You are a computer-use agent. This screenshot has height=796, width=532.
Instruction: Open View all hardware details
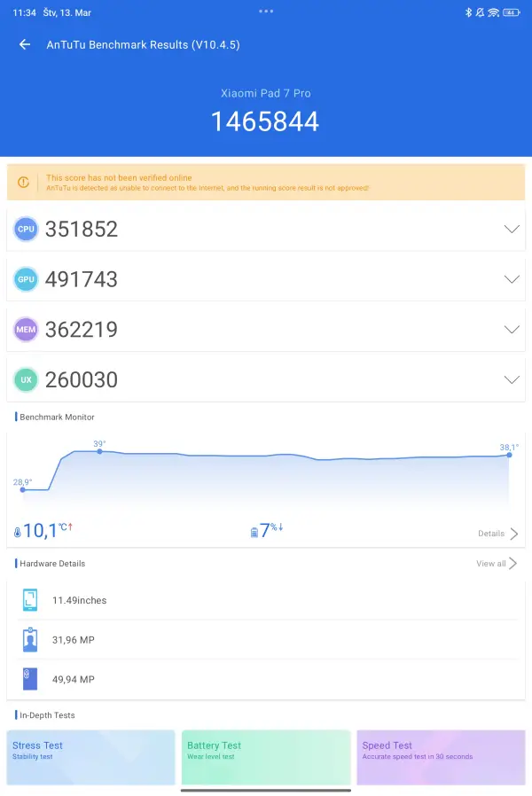pyautogui.click(x=497, y=564)
